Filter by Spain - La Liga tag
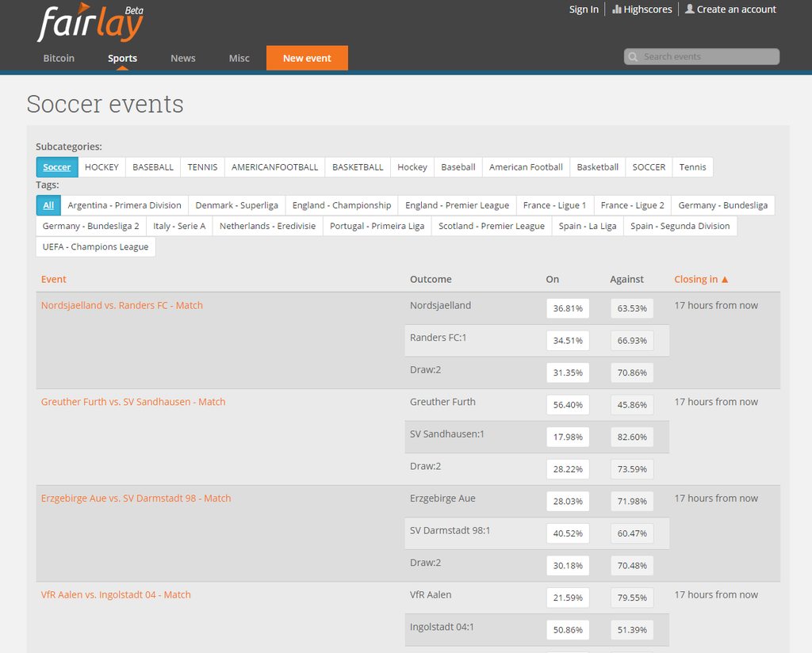 [x=588, y=226]
